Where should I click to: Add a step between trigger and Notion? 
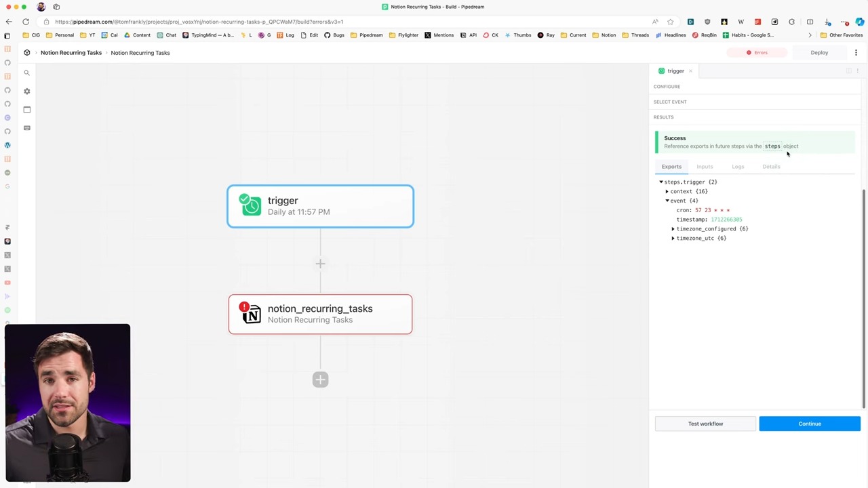pos(320,264)
